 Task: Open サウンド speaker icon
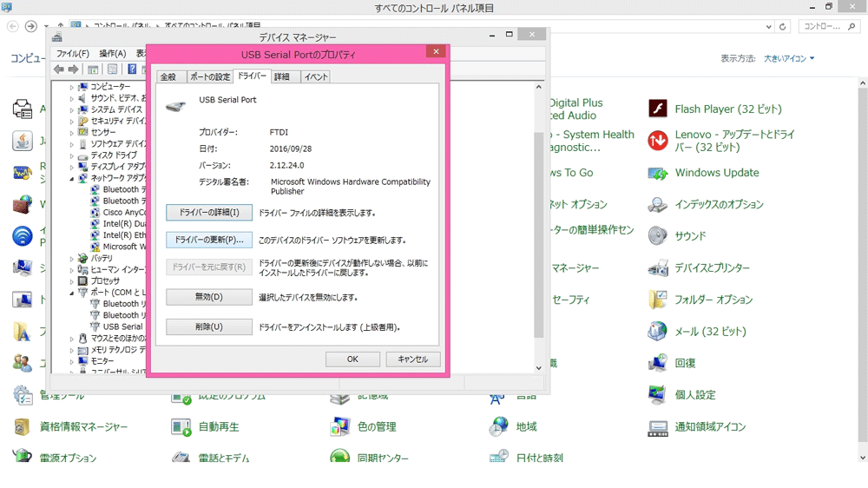click(658, 236)
